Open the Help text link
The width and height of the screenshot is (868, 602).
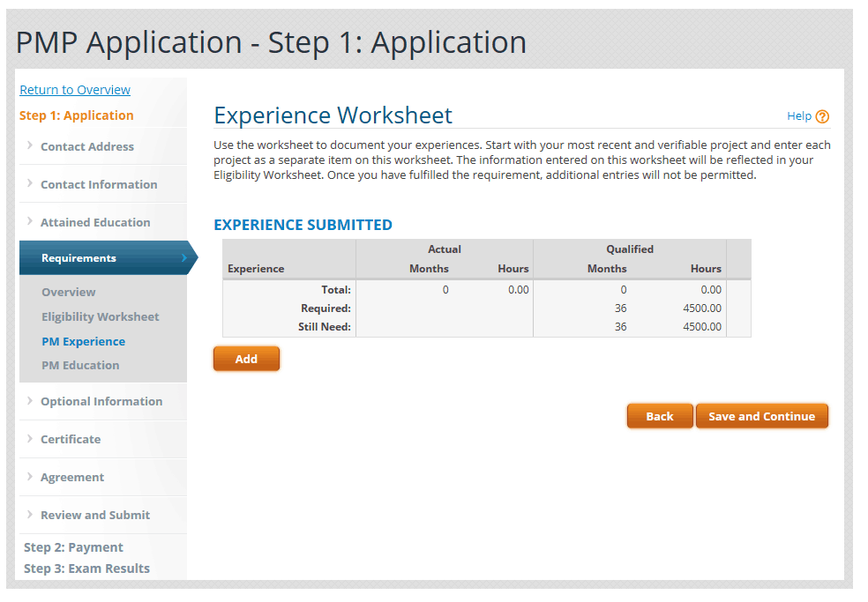click(798, 116)
